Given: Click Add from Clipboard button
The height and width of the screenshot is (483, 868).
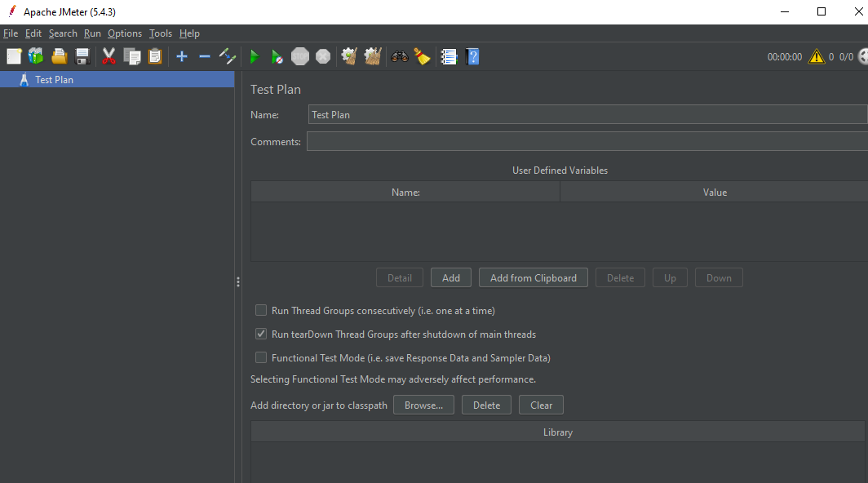Looking at the screenshot, I should pyautogui.click(x=533, y=277).
